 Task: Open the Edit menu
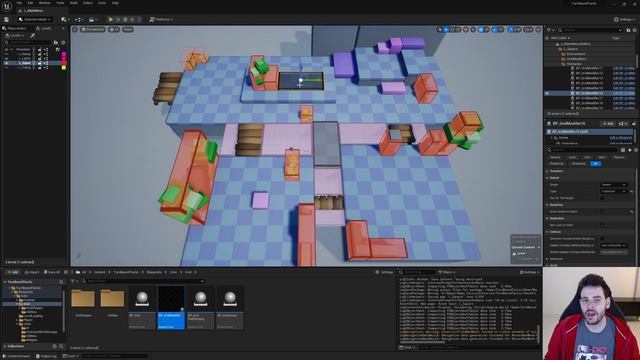tap(30, 3)
